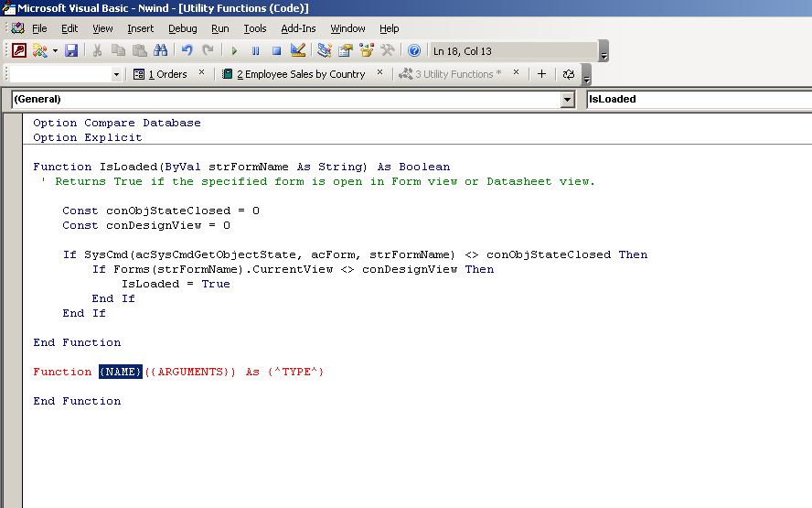Switch to the 1 Orders tab
812x508 pixels.
click(160, 74)
